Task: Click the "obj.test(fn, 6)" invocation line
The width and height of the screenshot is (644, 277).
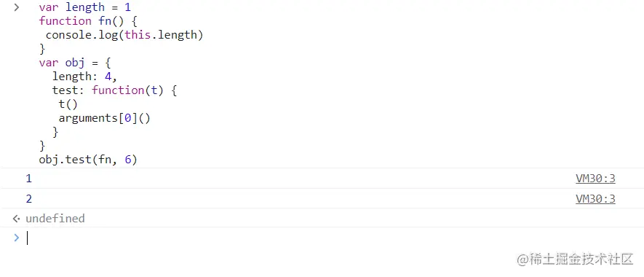Action: tap(88, 160)
